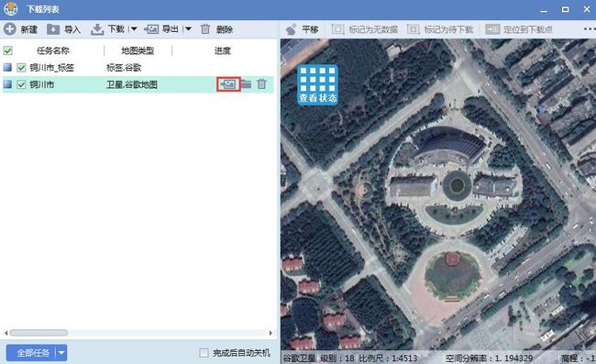The height and width of the screenshot is (364, 596).
Task: Enable 完成后自动关机 checkbox
Action: (204, 353)
